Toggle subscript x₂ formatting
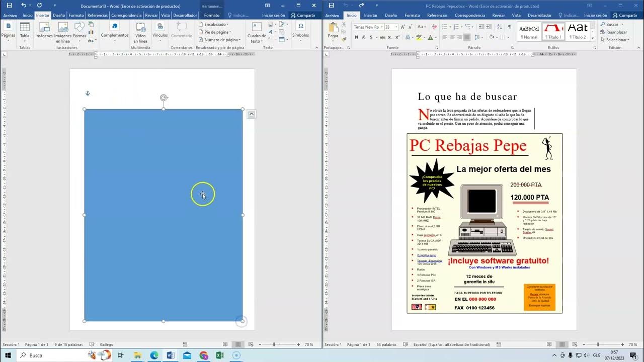 tap(390, 37)
